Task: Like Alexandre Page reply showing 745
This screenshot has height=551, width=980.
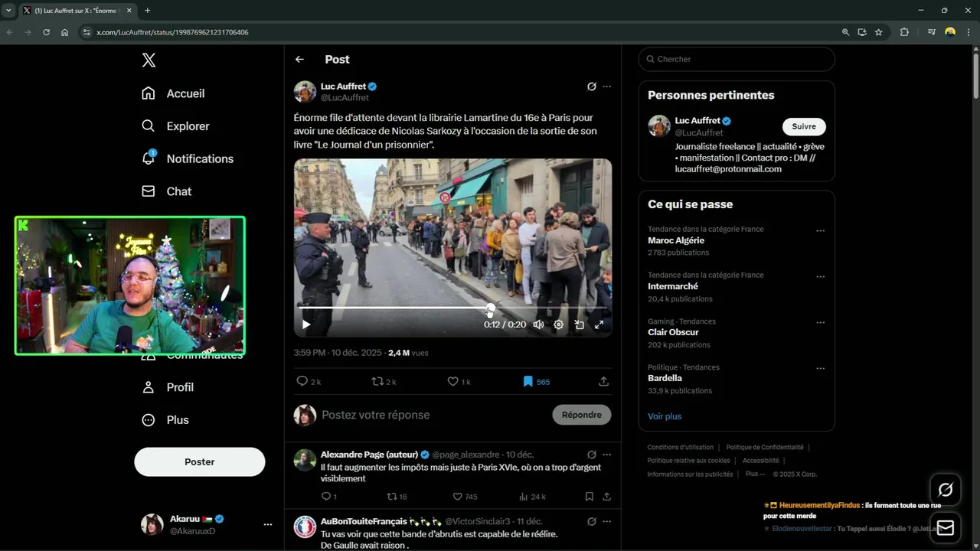Action: (x=465, y=497)
